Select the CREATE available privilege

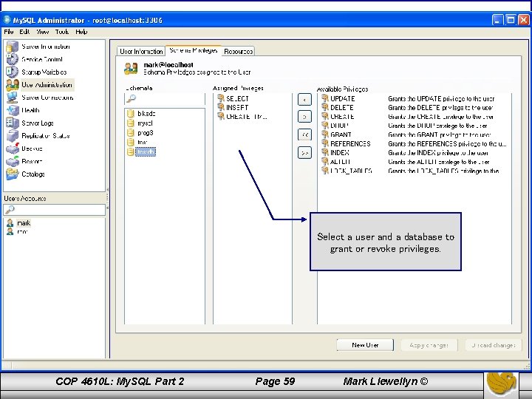342,117
